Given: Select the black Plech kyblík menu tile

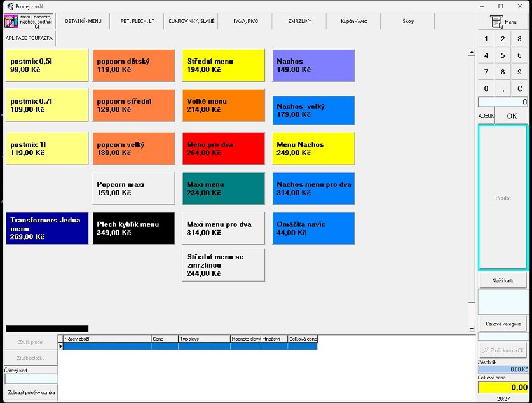Looking at the screenshot, I should pos(133,229).
